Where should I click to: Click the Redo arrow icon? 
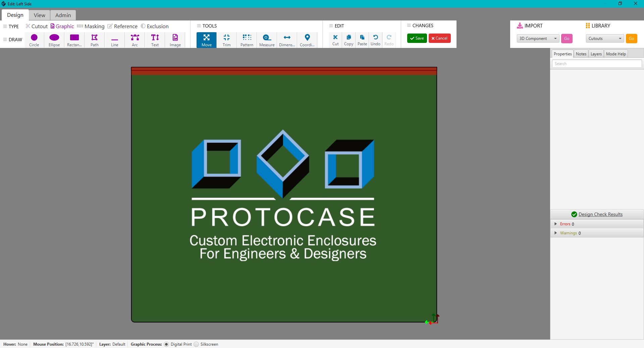coord(389,37)
